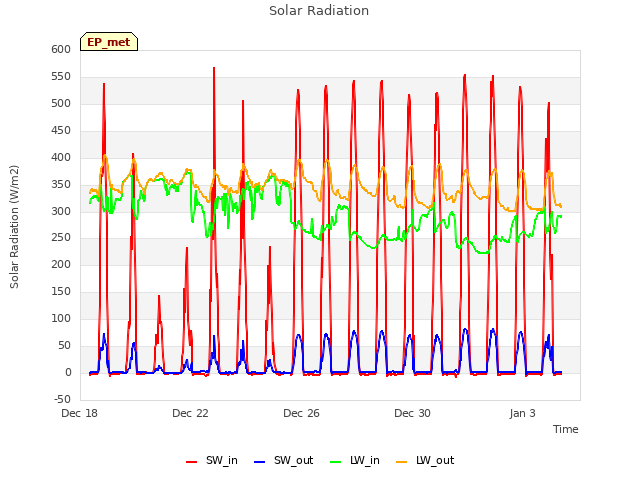Click the 150 y-axis label
This screenshot has width=640, height=480.
[x=61, y=291]
